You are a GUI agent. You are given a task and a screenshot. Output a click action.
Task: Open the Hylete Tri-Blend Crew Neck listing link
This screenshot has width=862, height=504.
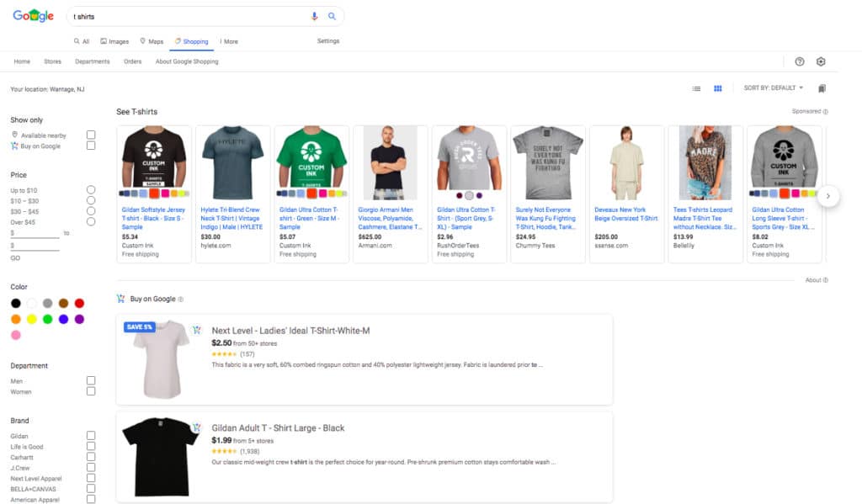(x=231, y=218)
